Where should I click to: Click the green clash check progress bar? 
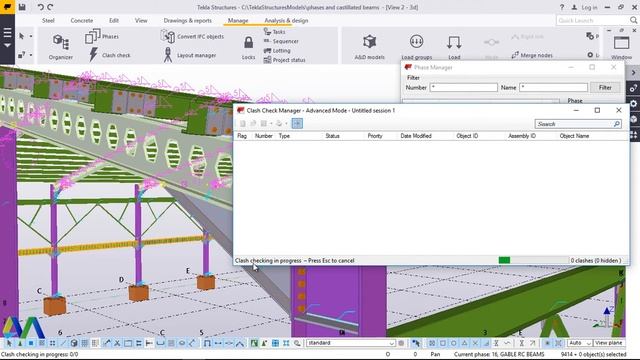(504, 260)
